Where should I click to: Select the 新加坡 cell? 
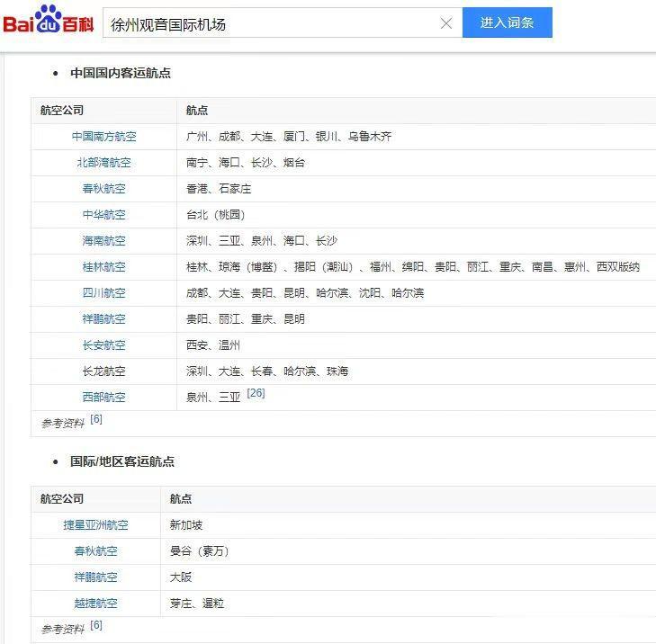409,525
